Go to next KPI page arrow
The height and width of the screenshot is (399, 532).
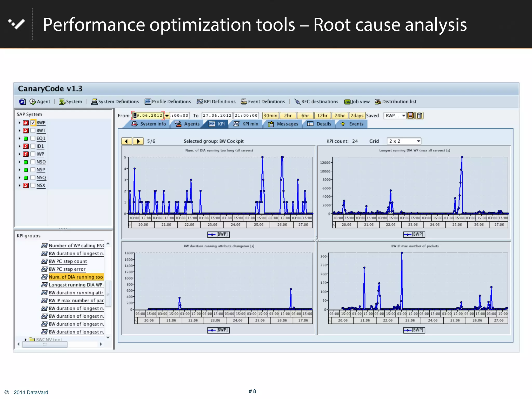[138, 141]
